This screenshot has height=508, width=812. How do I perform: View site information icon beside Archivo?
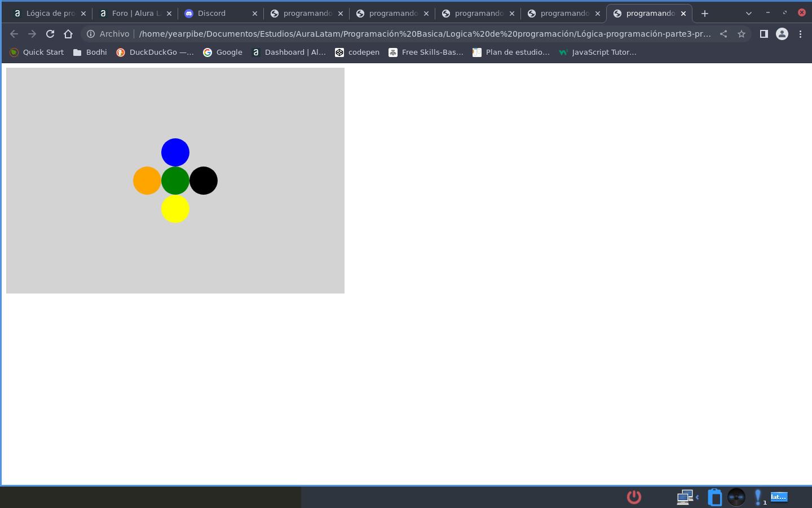(90, 34)
